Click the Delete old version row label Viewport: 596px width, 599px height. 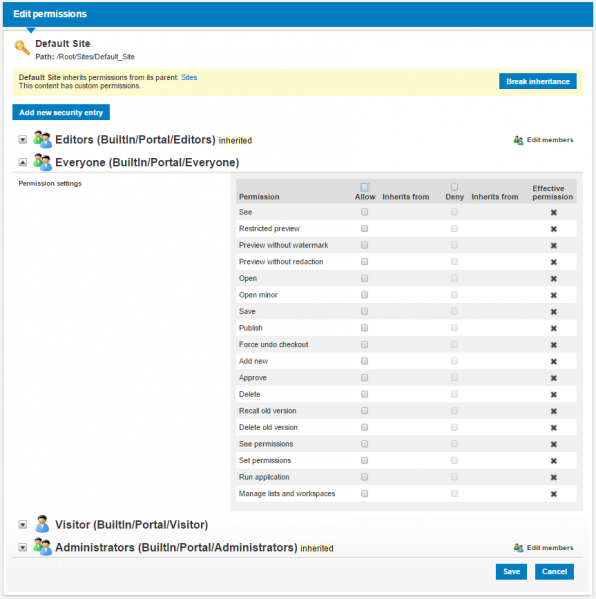point(268,427)
